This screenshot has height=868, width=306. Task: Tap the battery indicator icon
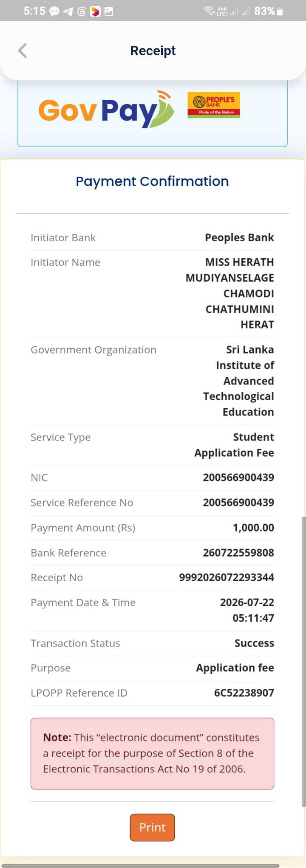[280, 11]
